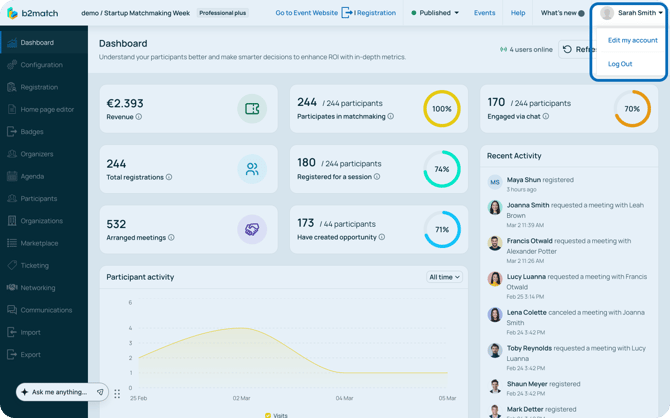670x418 pixels.
Task: Click Maya Shun's MS avatar in Recent Activity
Action: (494, 182)
